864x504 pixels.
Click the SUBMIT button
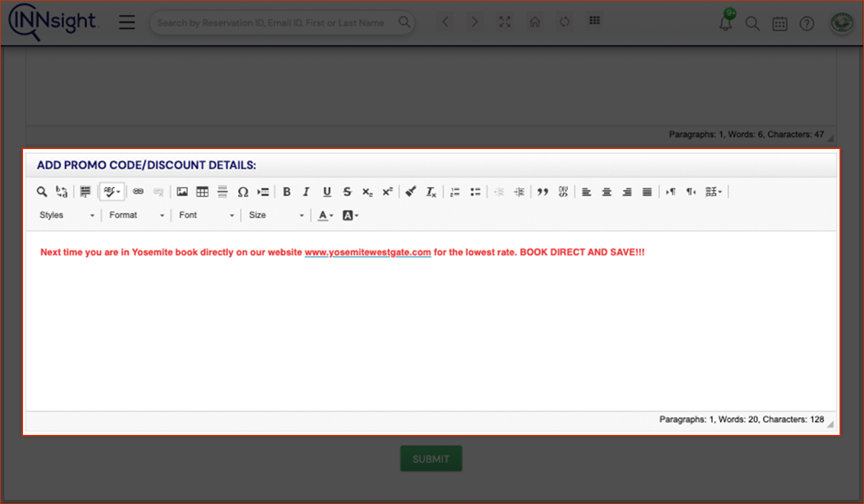(x=431, y=459)
